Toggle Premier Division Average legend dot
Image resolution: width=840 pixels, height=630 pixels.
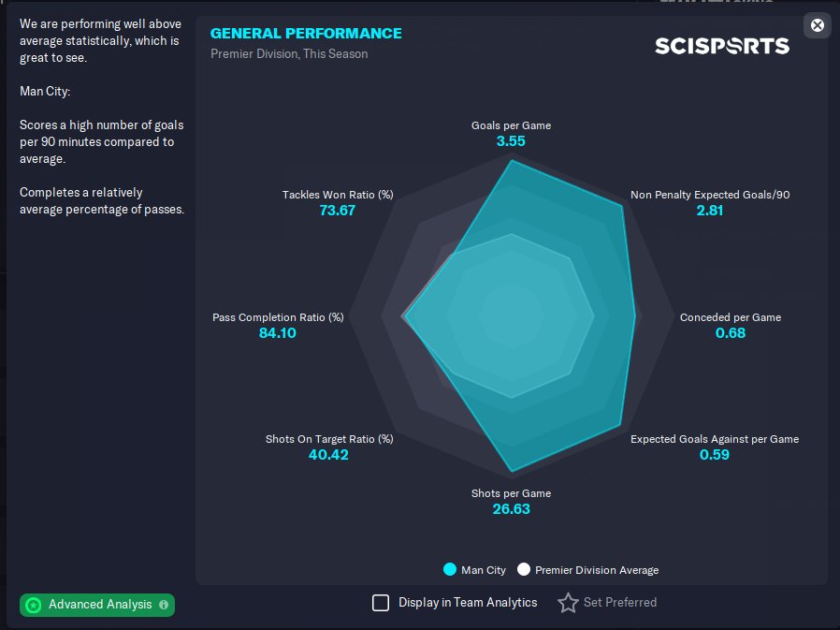(524, 569)
